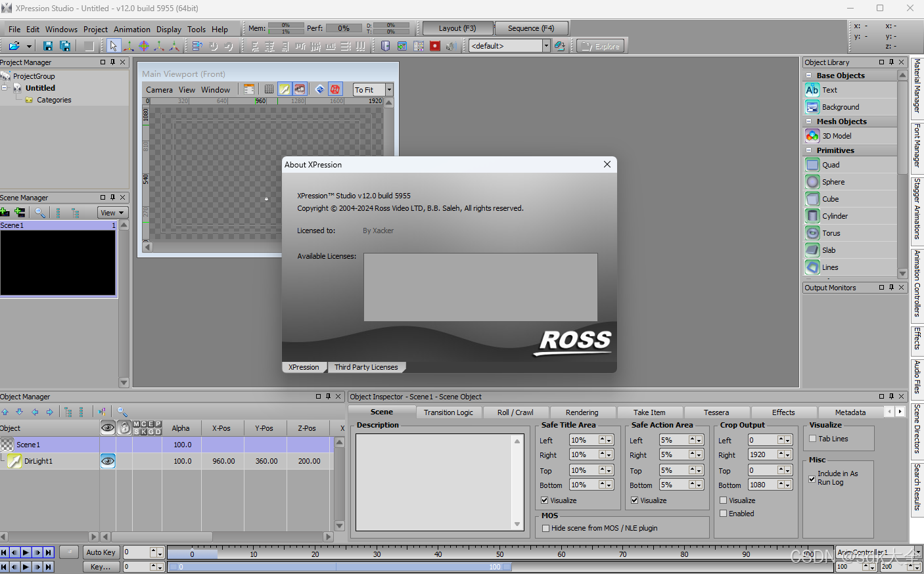Image resolution: width=924 pixels, height=574 pixels.
Task: Select the Text object in Base Objects
Action: coord(829,90)
